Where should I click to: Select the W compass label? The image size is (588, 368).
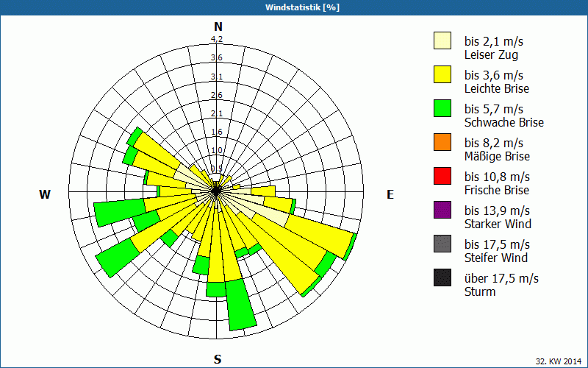(45, 194)
